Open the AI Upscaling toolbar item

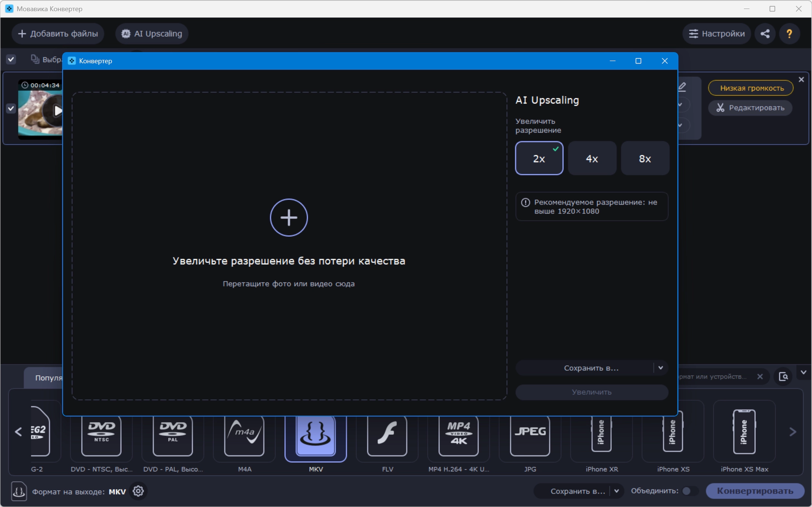click(x=152, y=34)
